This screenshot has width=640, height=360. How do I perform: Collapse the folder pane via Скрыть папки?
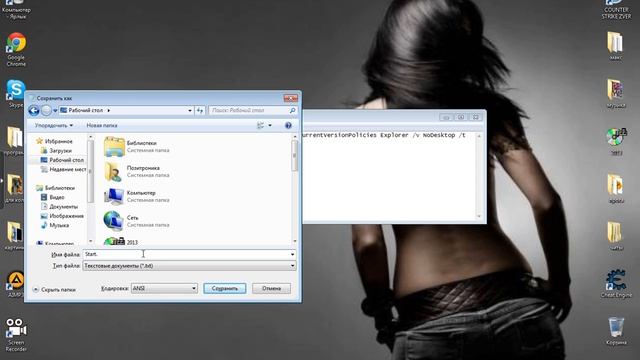54,289
